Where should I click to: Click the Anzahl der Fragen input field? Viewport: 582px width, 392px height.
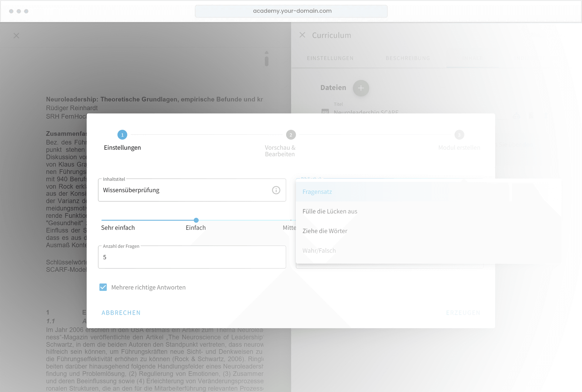coord(192,257)
